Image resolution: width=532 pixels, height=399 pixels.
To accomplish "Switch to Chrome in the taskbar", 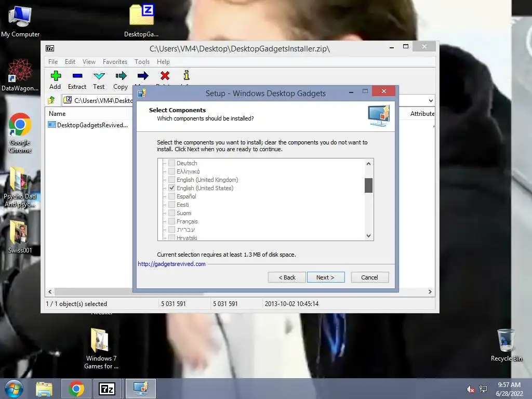I will (76, 389).
